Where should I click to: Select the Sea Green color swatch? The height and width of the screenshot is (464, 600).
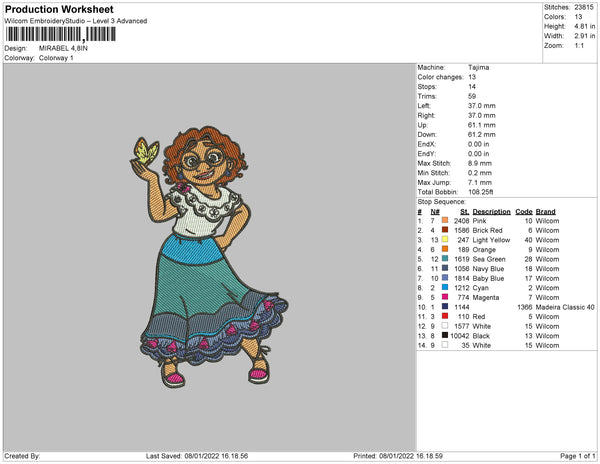(445, 259)
